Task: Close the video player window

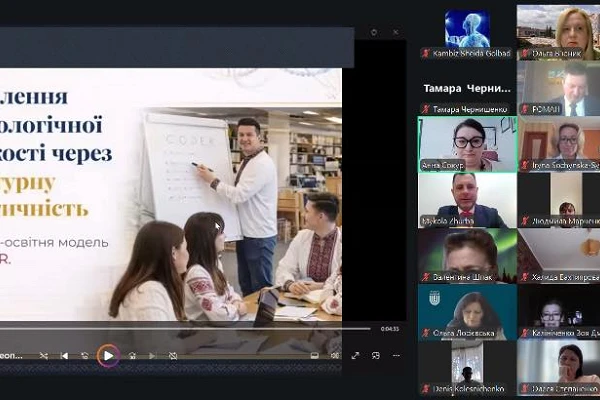Action: [395, 33]
